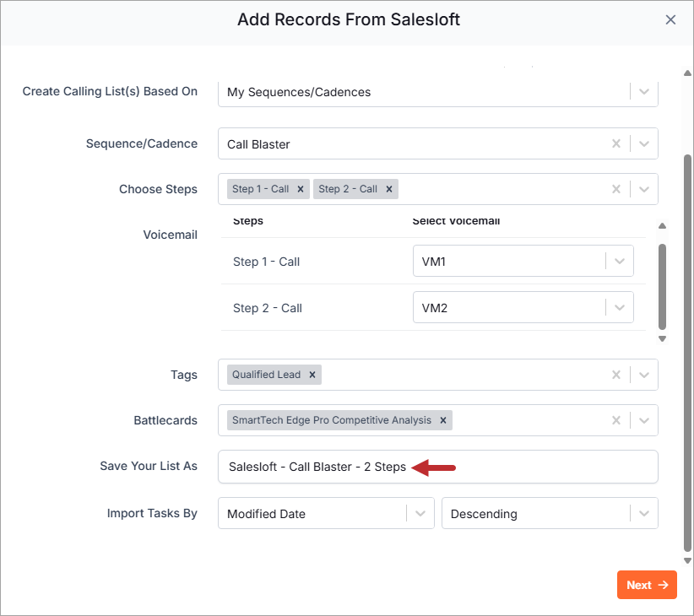Edit the Save Your List As field
Screen dimensions: 694x616
[437, 467]
